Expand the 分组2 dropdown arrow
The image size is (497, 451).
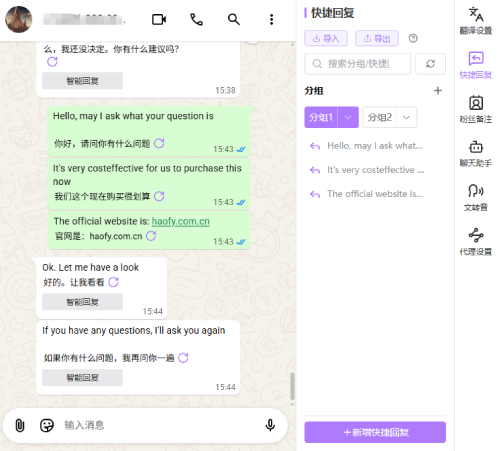point(406,117)
